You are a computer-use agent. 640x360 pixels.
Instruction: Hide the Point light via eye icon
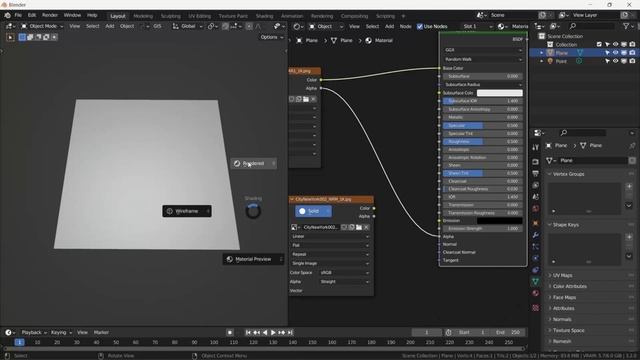(616, 61)
